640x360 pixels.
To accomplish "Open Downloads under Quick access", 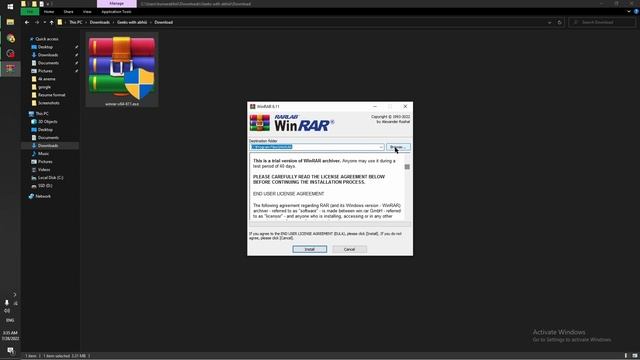I will coord(48,55).
